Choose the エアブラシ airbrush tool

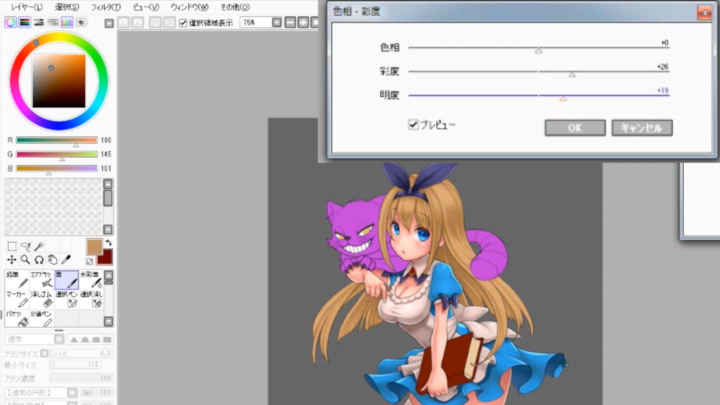coord(42,280)
